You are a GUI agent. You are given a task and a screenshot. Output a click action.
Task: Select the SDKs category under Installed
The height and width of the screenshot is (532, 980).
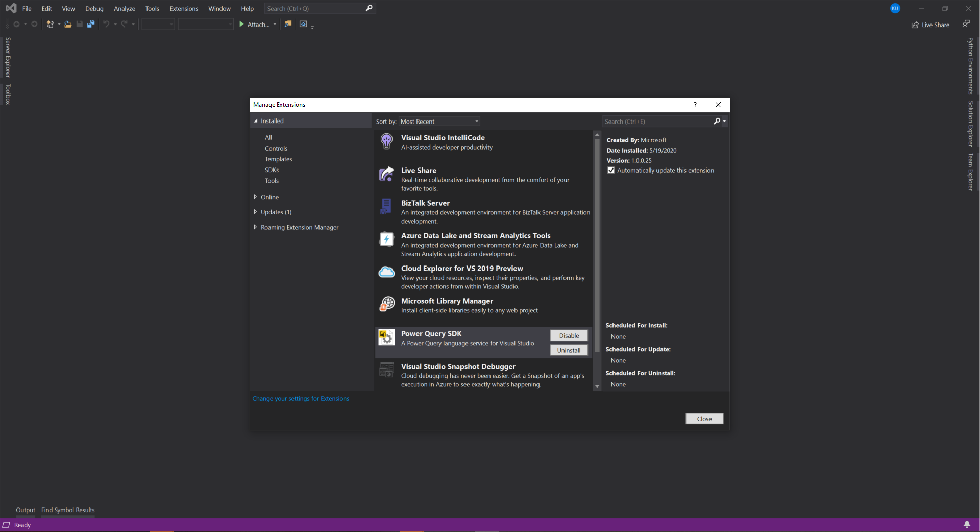tap(272, 170)
